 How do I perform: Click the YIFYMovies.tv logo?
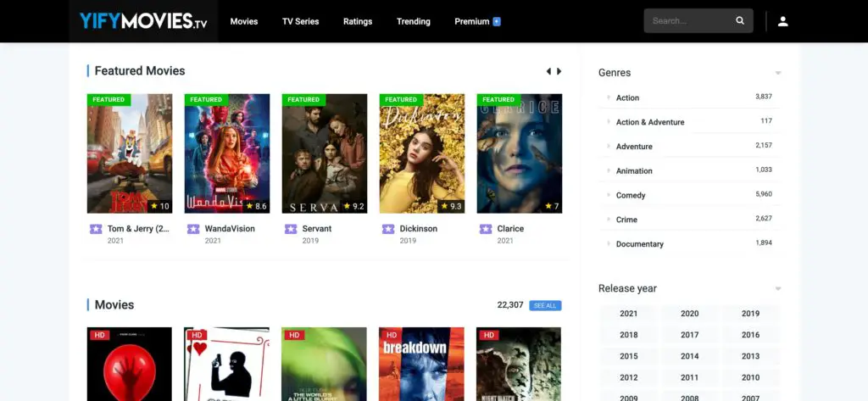pos(143,21)
